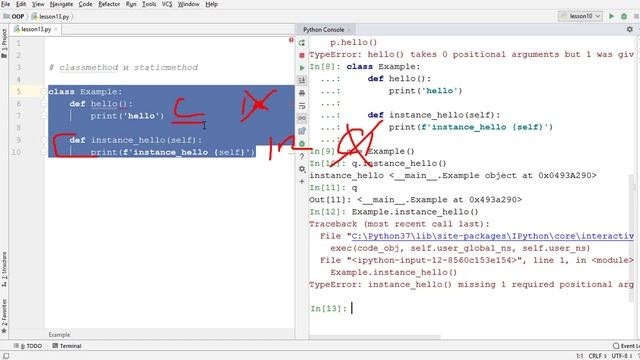Open the Code menu
Viewport: 640px width, 360px height.
[x=85, y=4]
